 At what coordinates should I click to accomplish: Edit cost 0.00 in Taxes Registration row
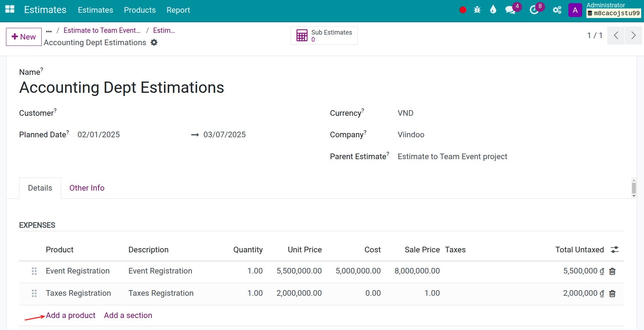point(373,293)
